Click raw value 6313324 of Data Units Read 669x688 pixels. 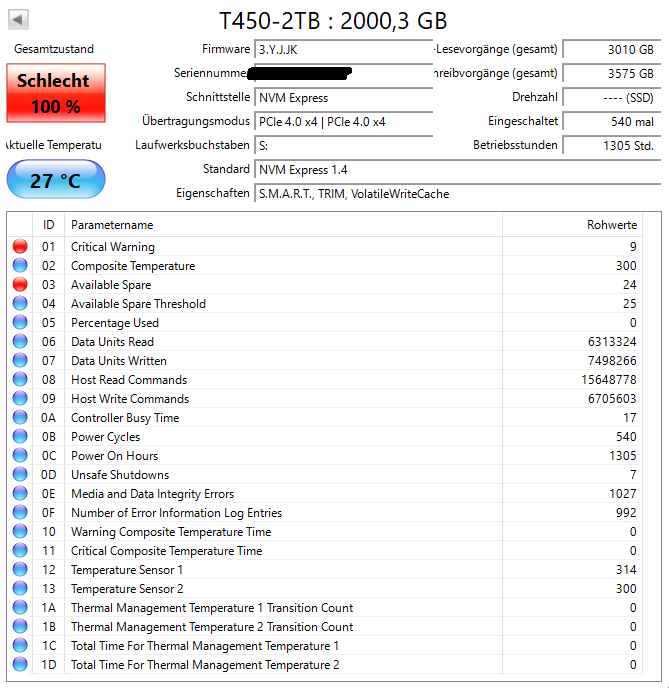tap(612, 342)
